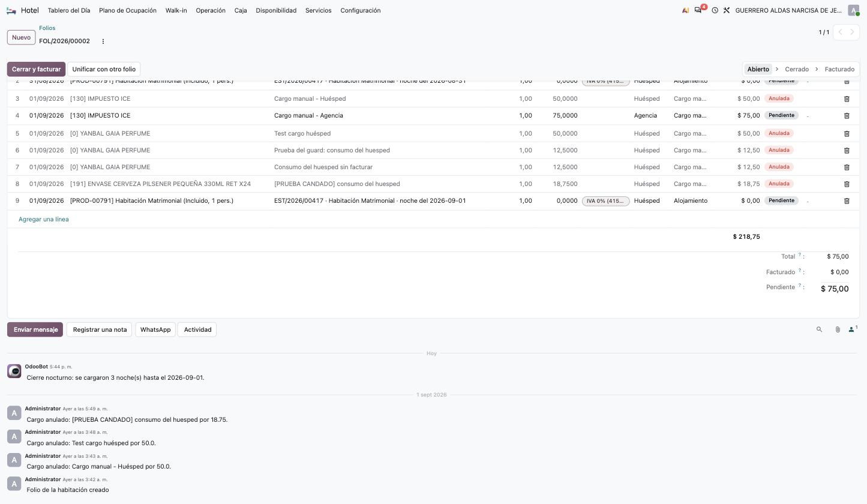Delete Consumo del huesped sin facturar line
The image size is (867, 504).
tap(847, 167)
